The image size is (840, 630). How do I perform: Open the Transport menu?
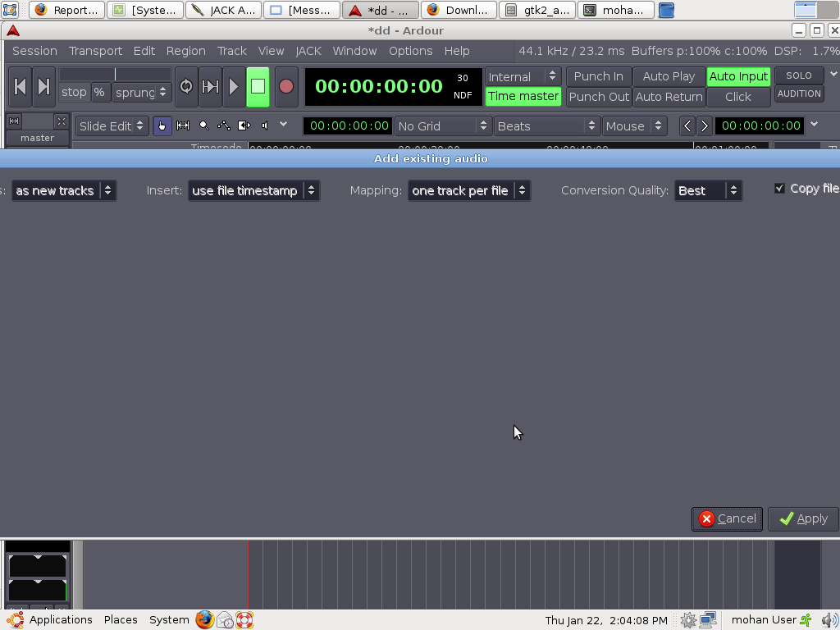tap(95, 51)
